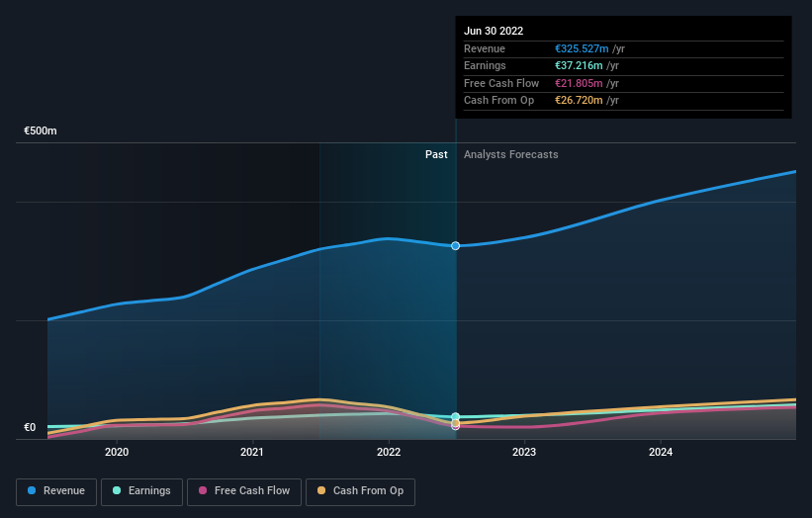Click the 2023 axis label
This screenshot has height=518, width=812.
point(524,452)
